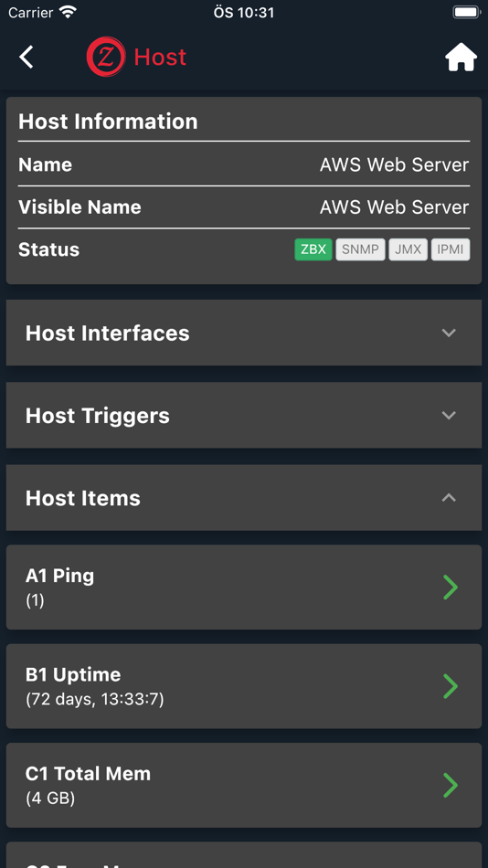Open the A1 Ping item arrow
Viewport: 488px width, 868px height.
point(451,587)
